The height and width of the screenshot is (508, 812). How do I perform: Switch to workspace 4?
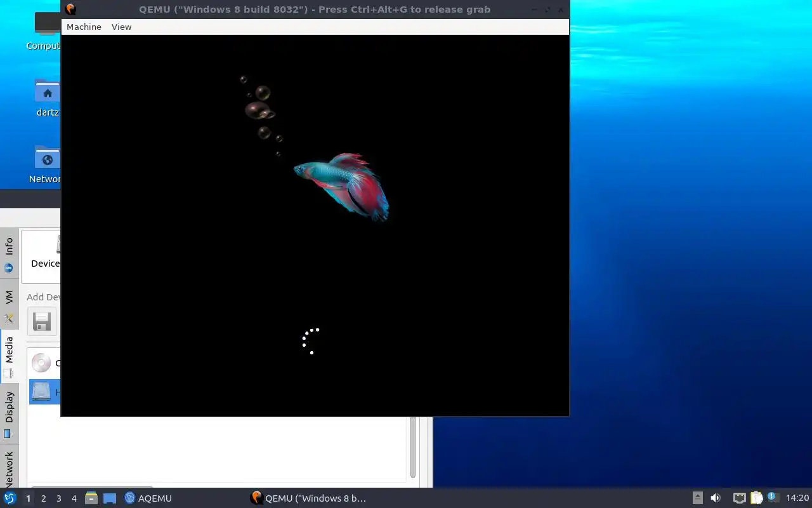(74, 498)
